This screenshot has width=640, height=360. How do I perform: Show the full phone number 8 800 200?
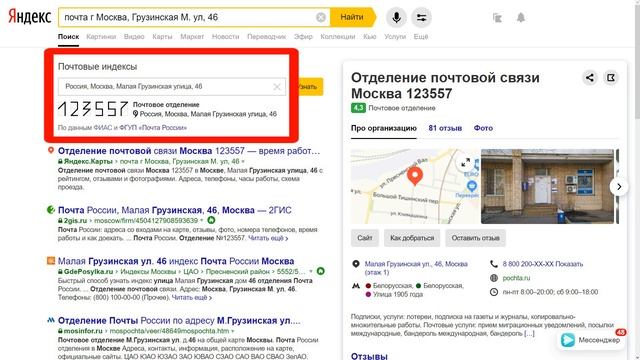(x=542, y=264)
